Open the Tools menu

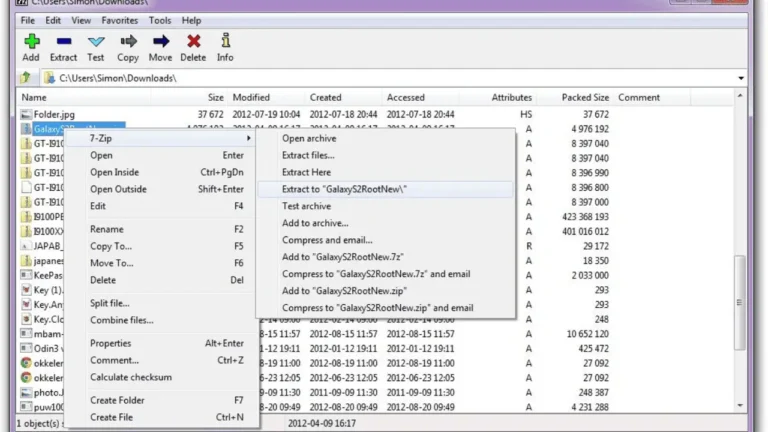[x=160, y=21]
